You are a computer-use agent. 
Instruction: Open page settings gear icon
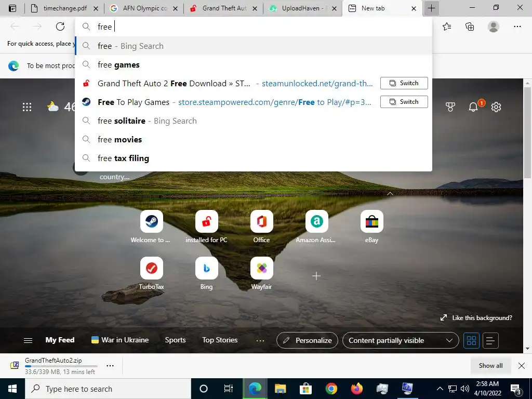click(496, 107)
